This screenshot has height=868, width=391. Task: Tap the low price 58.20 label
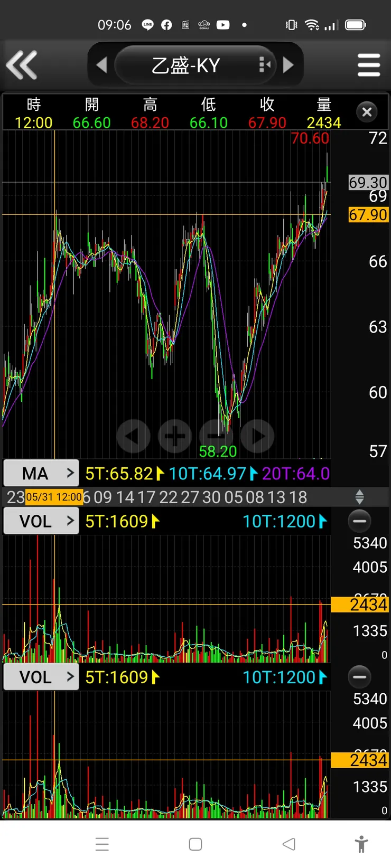[218, 451]
